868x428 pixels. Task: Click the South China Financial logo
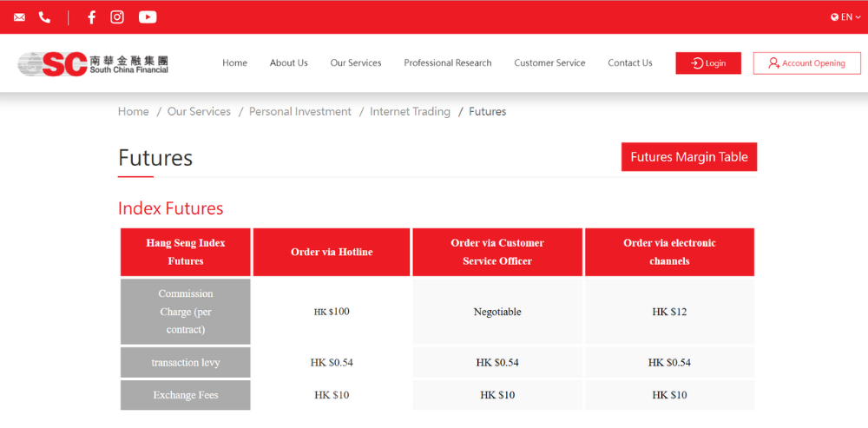coord(93,63)
